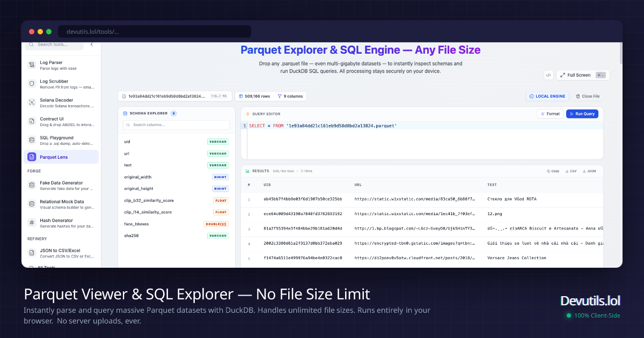This screenshot has width=644, height=338.
Task: Click the Relational Mock Data icon
Action: click(32, 204)
